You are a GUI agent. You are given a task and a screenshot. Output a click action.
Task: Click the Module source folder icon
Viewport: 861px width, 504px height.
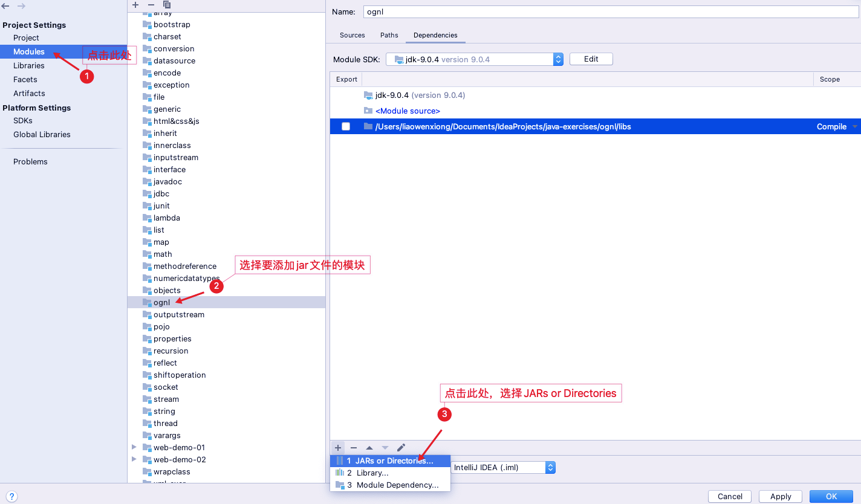coord(368,111)
